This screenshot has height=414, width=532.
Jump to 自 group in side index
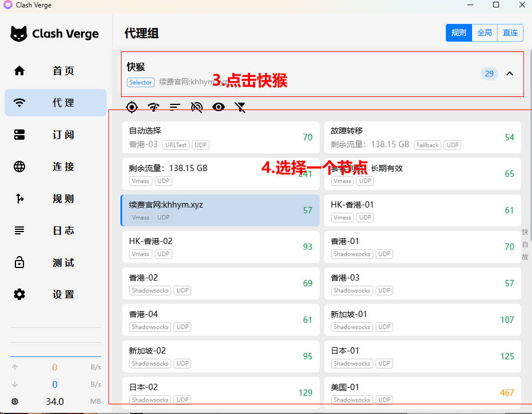tap(525, 245)
